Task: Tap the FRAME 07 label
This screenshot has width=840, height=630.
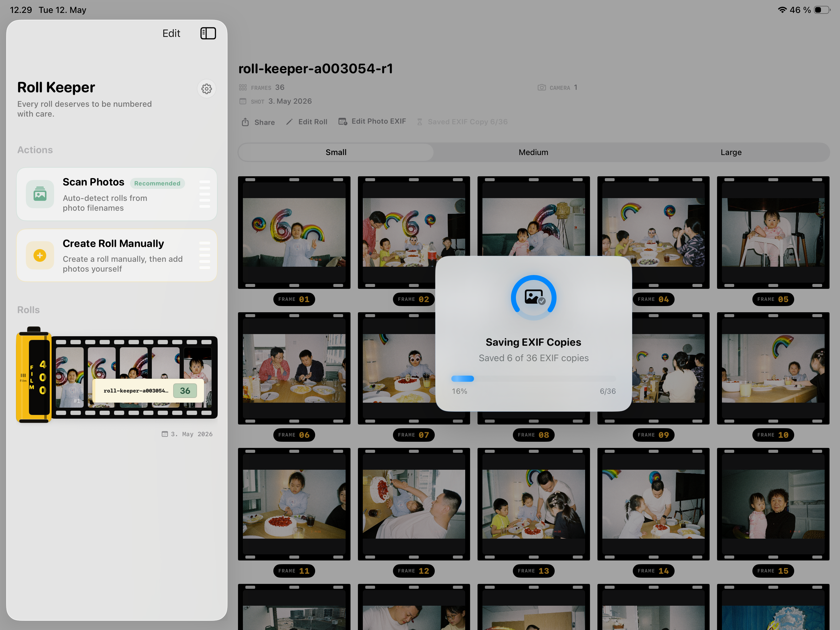Action: [x=414, y=435]
